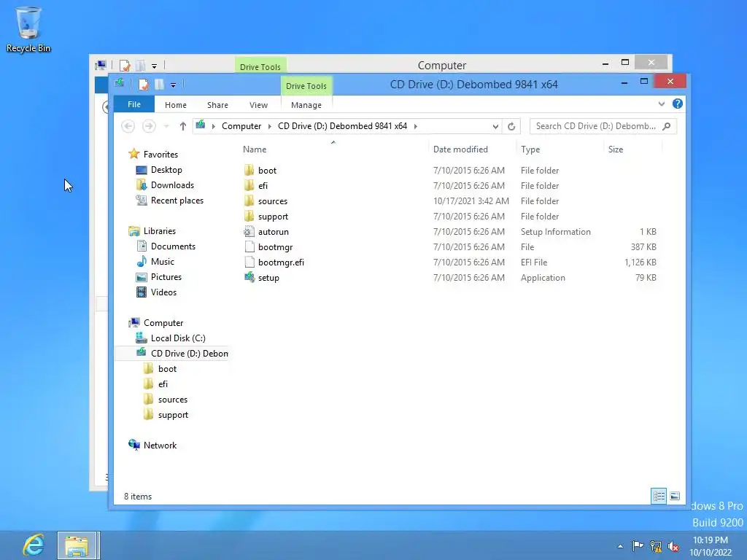
Task: Click the Properties icon in CD Drive quick access toolbar
Action: (x=143, y=85)
